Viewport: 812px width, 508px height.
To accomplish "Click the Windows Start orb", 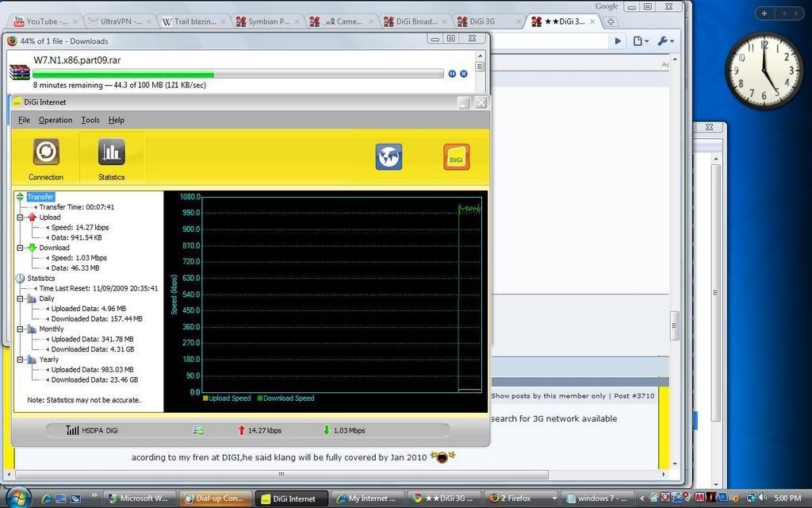I will pos(17,498).
